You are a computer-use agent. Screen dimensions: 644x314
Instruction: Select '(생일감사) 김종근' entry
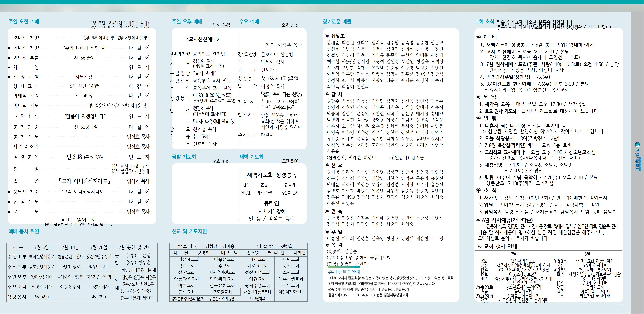click(406, 158)
